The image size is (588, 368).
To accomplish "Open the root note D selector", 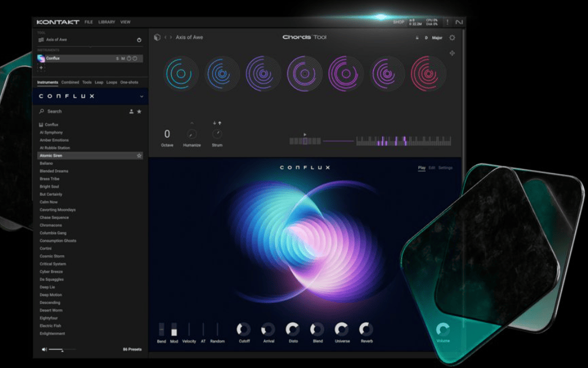I will (x=427, y=38).
